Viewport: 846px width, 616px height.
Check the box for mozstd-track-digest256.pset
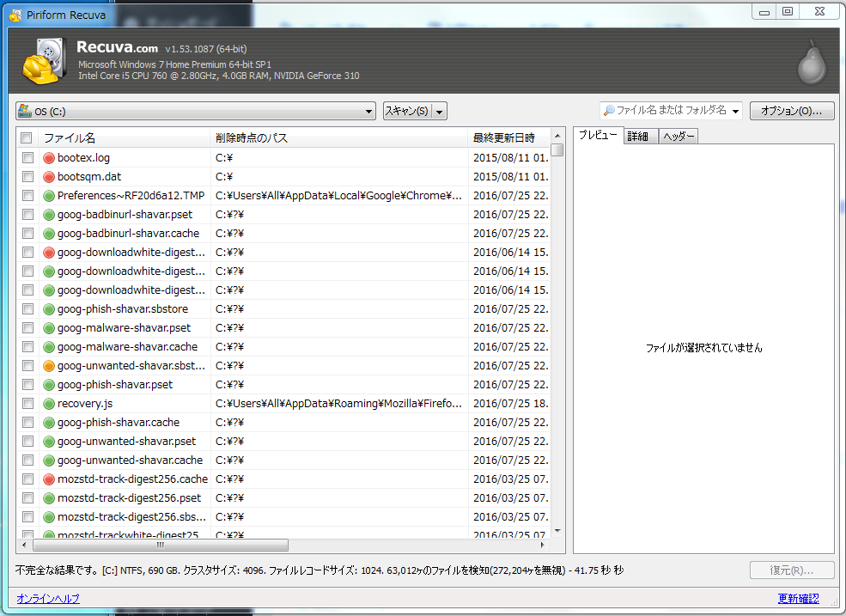27,497
